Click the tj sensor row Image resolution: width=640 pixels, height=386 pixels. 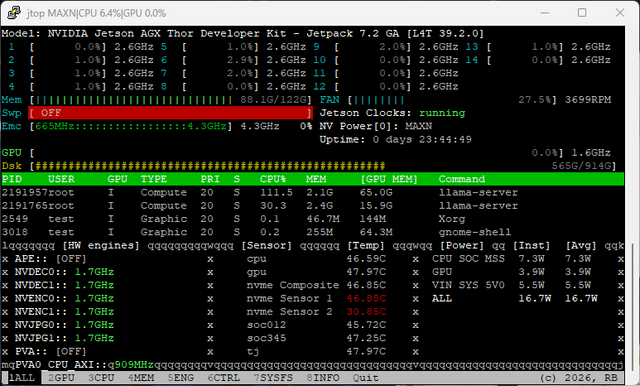click(x=316, y=351)
